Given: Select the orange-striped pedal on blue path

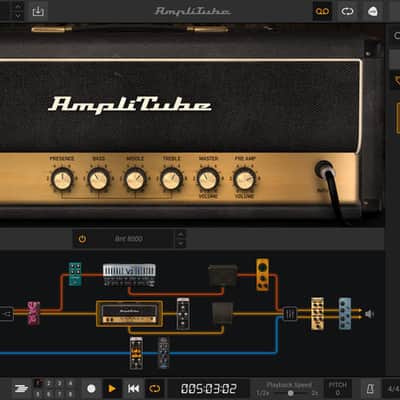Looking at the screenshot, I should 136,353.
